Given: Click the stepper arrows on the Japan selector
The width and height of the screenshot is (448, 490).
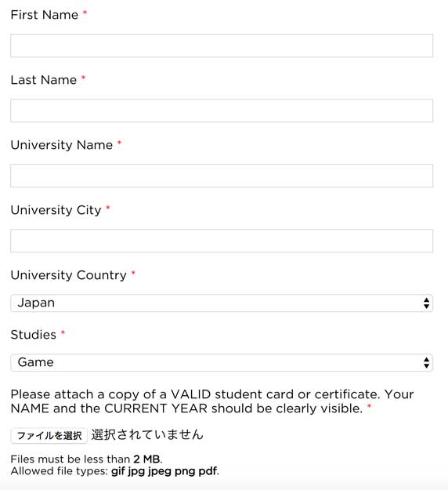Looking at the screenshot, I should tap(426, 303).
